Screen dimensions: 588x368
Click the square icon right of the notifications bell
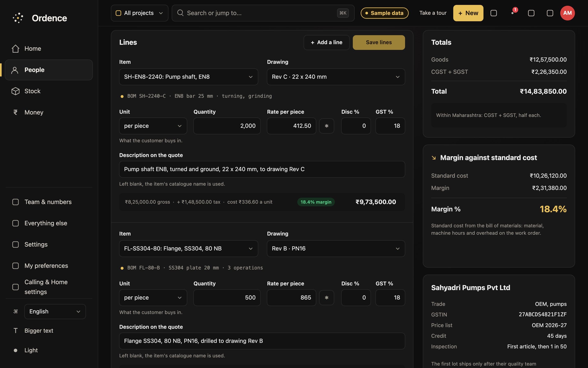point(531,13)
